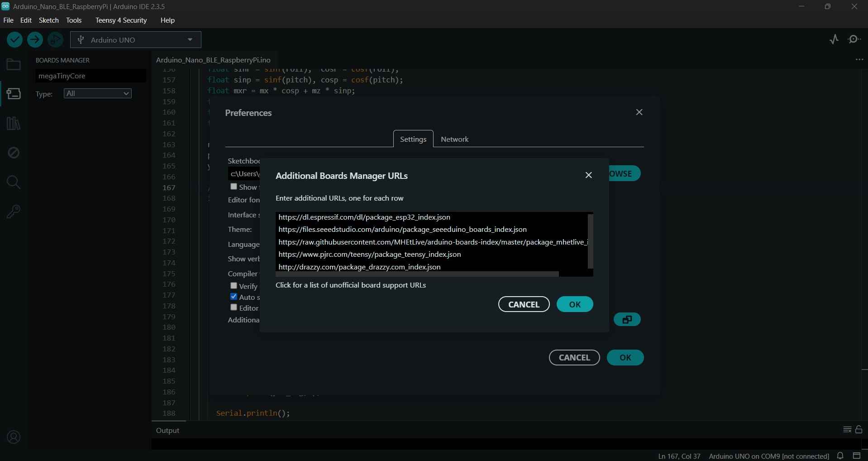Screen dimensions: 868x461
Task: Click the URL list vertical scrollbar
Action: (x=590, y=241)
